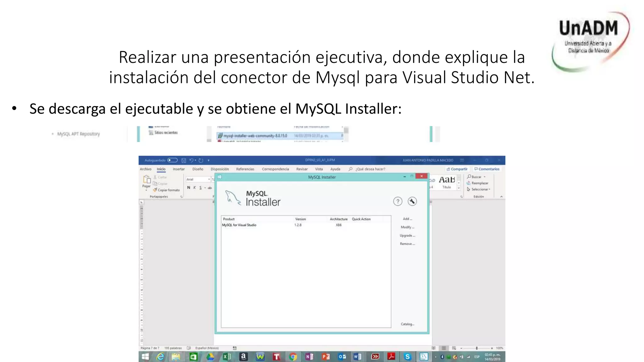Select the MySQL for Visual Studio row

pos(306,225)
